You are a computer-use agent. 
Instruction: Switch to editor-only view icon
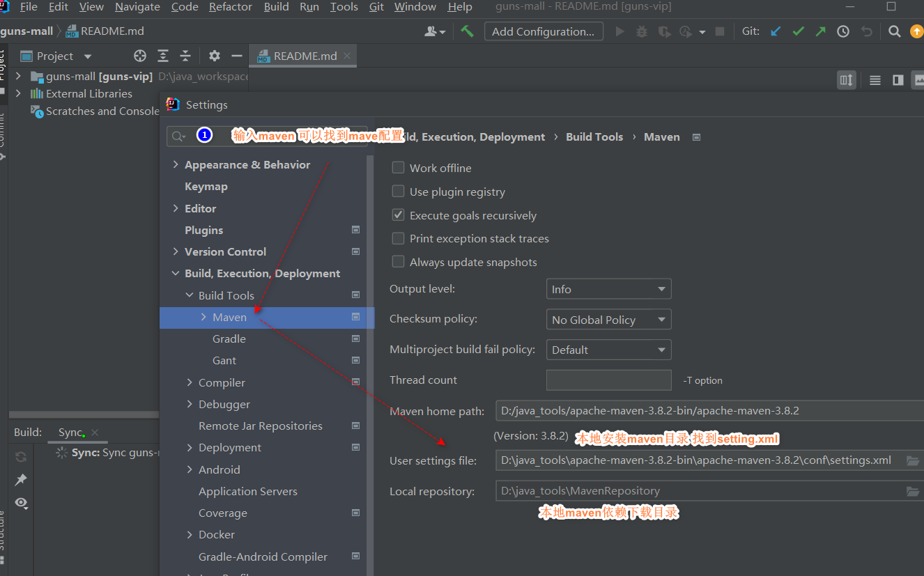875,80
